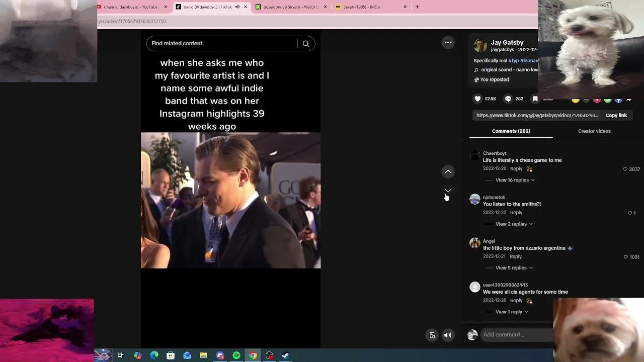Click the TikTok video player
The width and height of the screenshot is (644, 362).
230,189
